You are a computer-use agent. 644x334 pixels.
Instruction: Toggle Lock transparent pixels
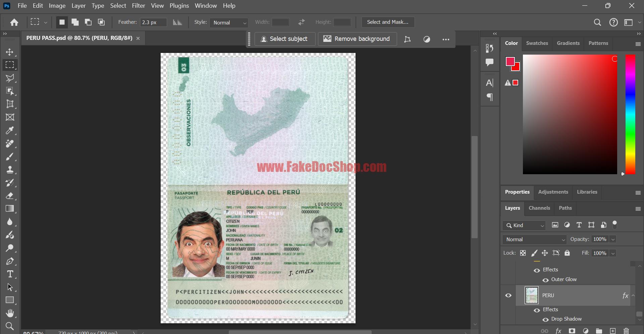coord(523,253)
